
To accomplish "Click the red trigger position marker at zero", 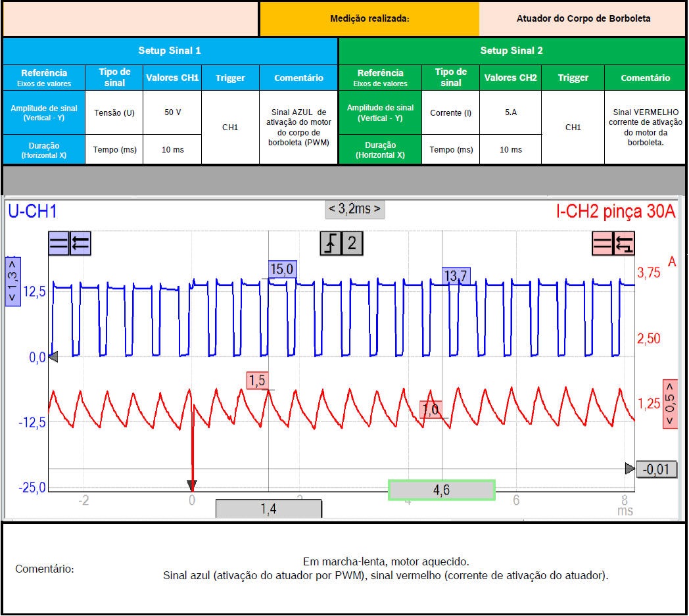I will tap(192, 486).
